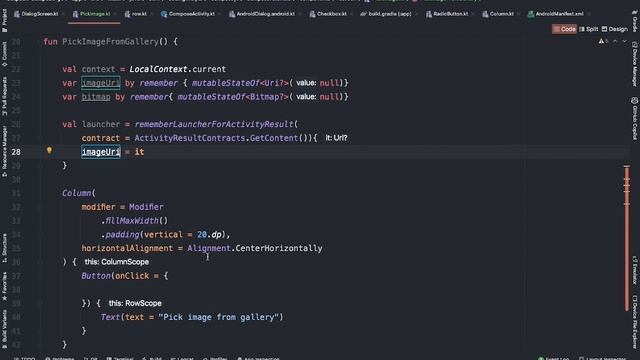This screenshot has height=360, width=640.
Task: Click line number 28 in the gutter
Action: tap(16, 152)
